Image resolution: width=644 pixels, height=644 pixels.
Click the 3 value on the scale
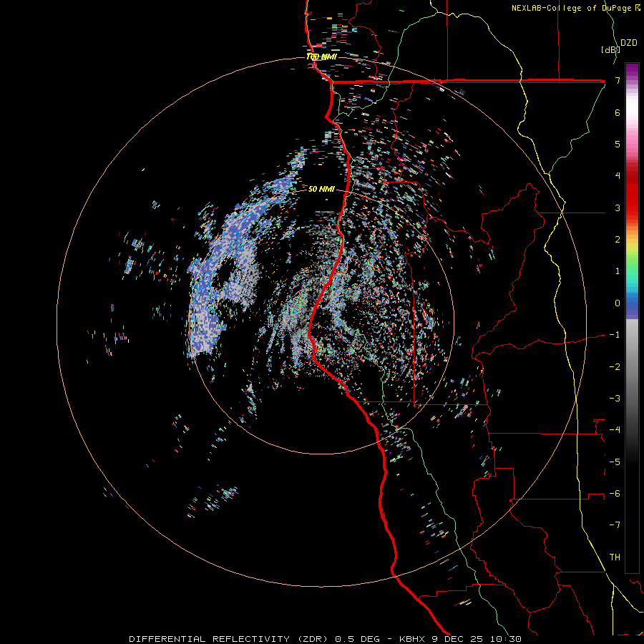pyautogui.click(x=618, y=208)
